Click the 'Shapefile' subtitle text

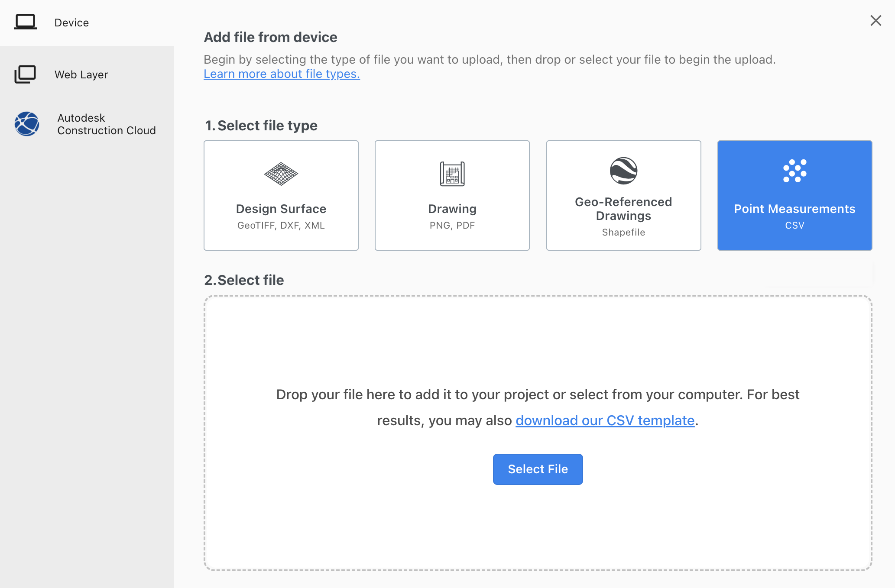coord(623,233)
